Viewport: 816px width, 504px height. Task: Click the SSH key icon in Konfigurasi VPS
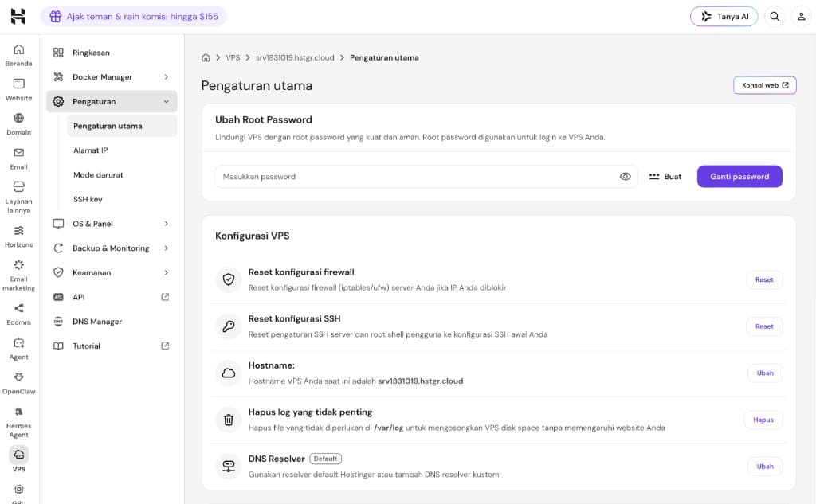click(229, 326)
